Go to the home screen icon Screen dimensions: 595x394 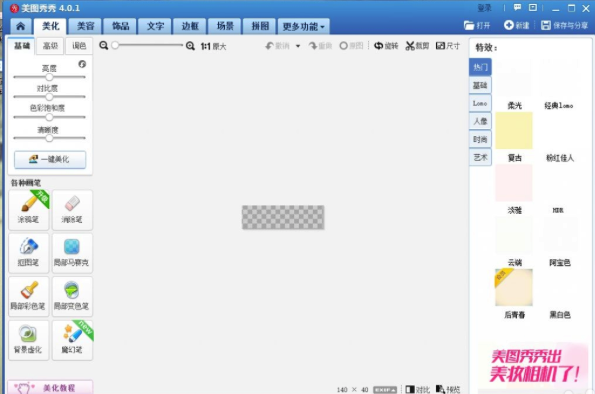[20, 26]
